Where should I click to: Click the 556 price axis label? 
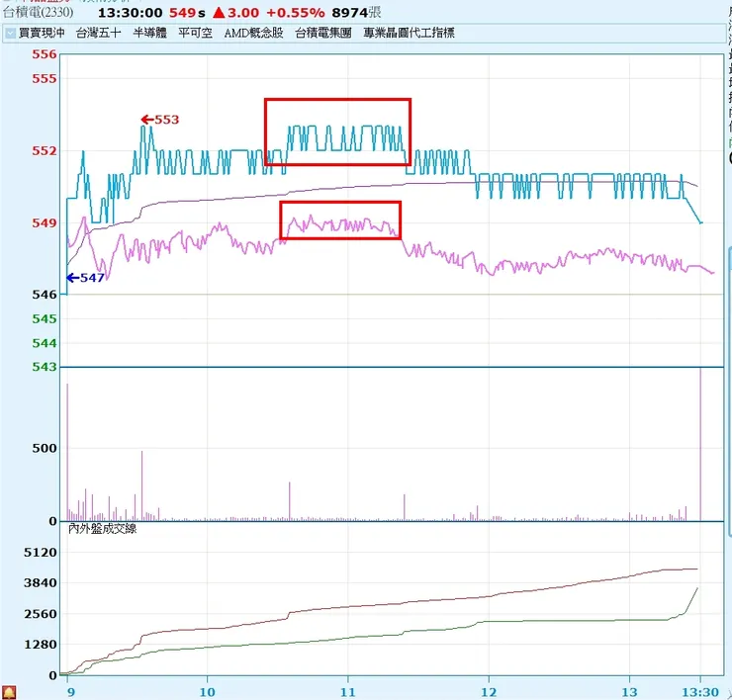(x=45, y=54)
